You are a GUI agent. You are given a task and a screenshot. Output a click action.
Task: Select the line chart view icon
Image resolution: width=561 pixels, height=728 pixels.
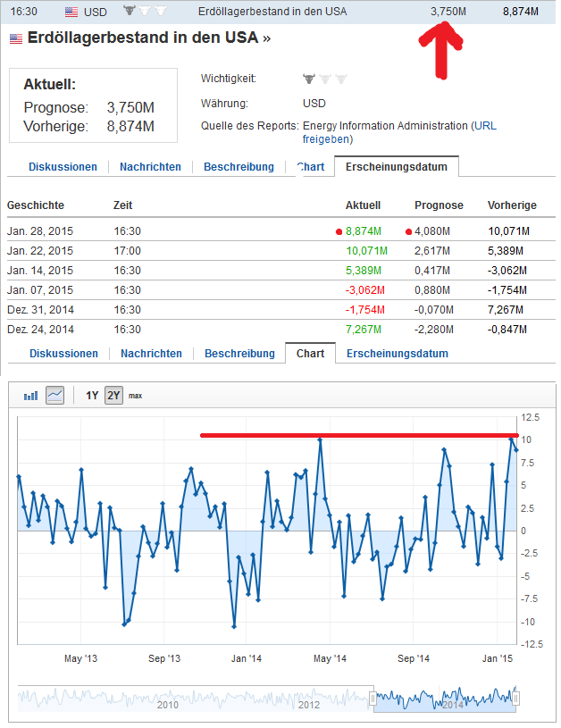pyautogui.click(x=54, y=396)
